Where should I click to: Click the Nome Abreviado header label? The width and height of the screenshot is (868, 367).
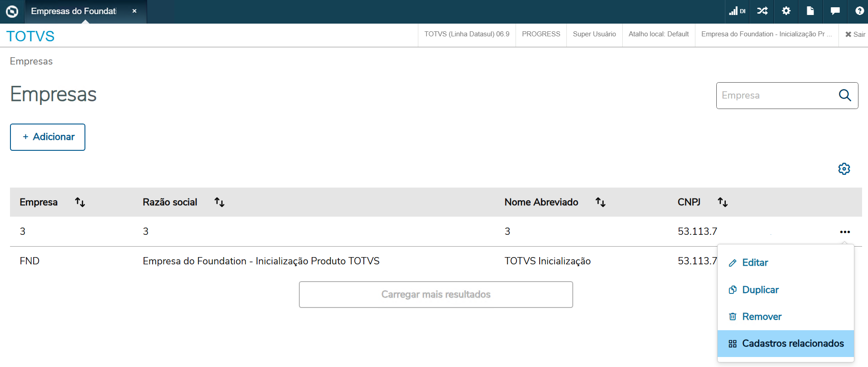pos(541,202)
